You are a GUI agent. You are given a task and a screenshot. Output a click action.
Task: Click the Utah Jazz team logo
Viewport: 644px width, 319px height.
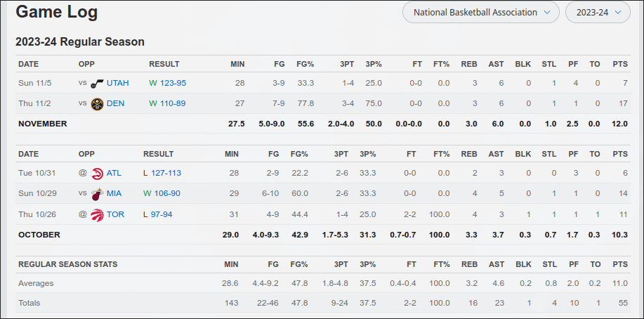(97, 83)
